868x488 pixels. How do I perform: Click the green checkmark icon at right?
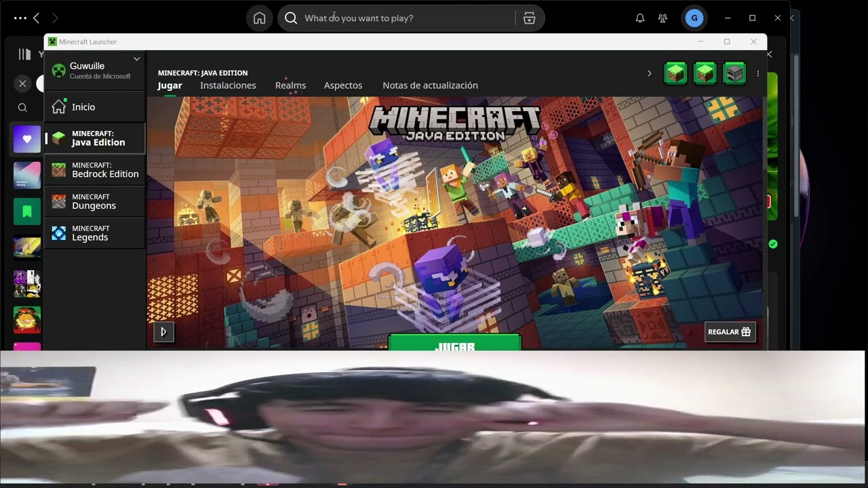(x=773, y=243)
